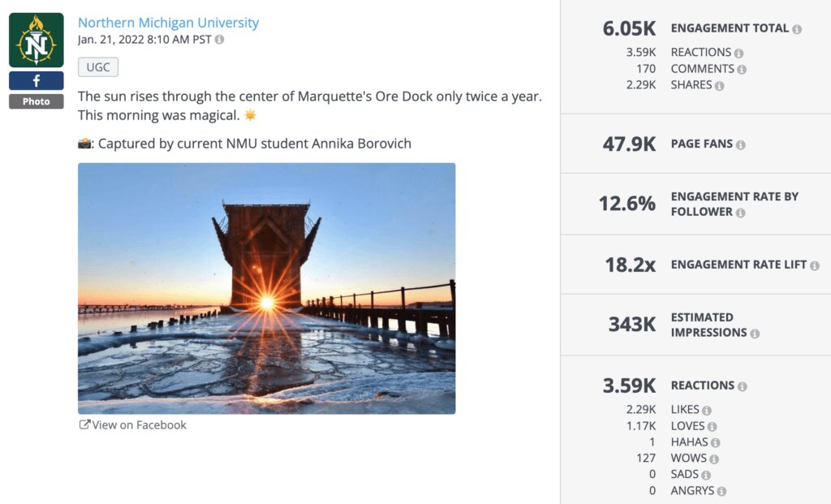Click info icon beside Likes count
This screenshot has width=831, height=504.
(x=706, y=411)
